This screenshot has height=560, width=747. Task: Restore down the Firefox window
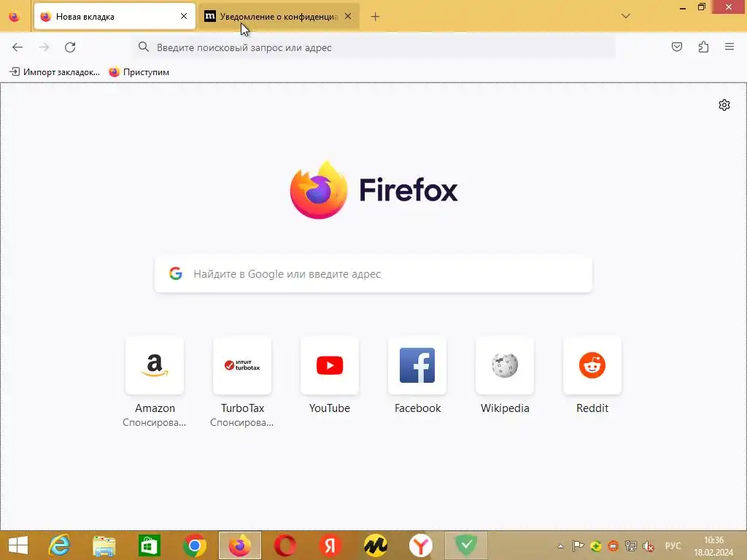pyautogui.click(x=701, y=7)
